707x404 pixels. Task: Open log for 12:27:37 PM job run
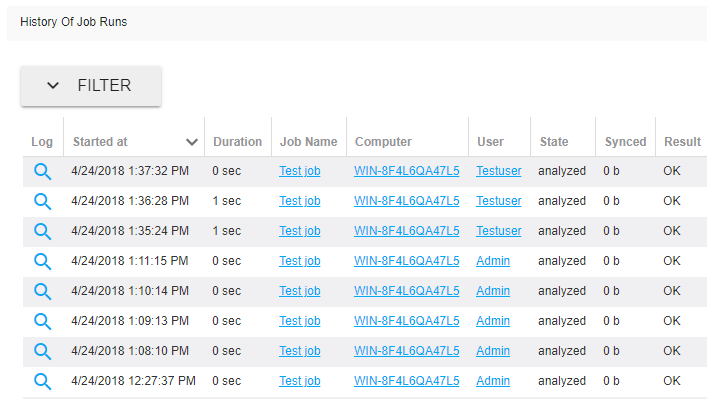point(42,381)
